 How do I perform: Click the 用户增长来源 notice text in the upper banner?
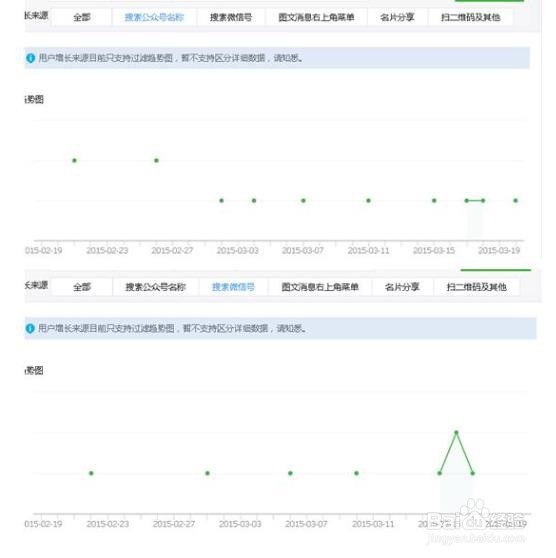pos(171,58)
